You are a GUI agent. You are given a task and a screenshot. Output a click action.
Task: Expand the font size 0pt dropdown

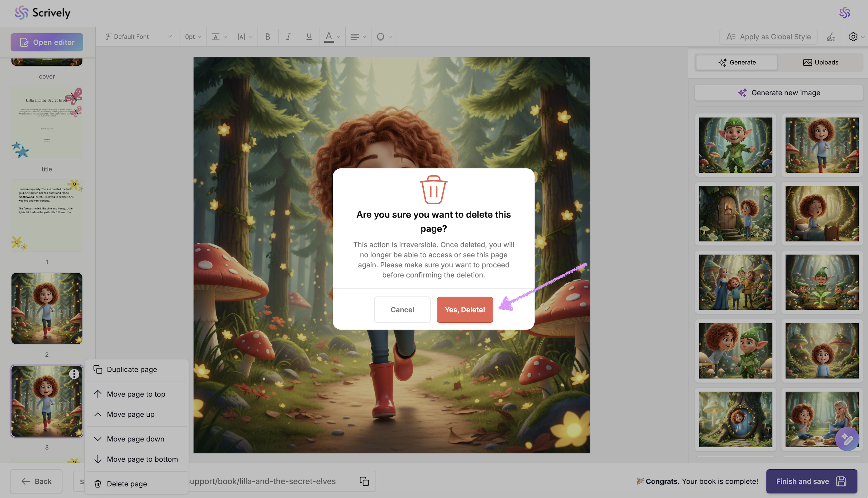[193, 37]
